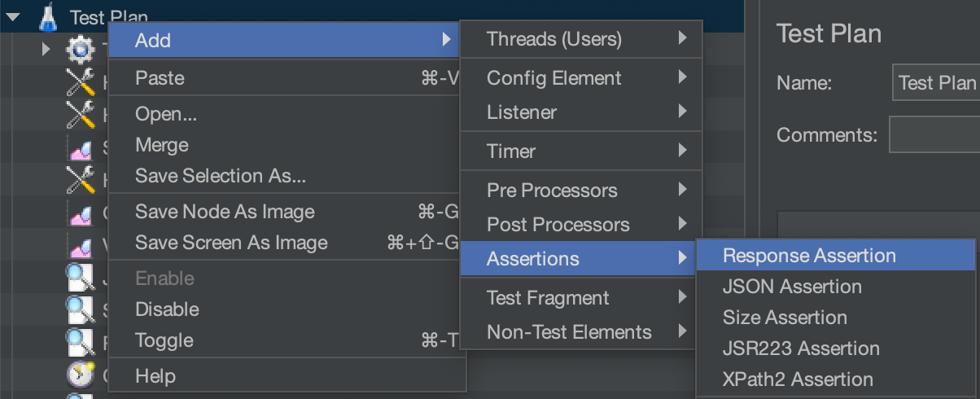Click the gear icon under Test Plan
This screenshot has width=980, height=399.
pyautogui.click(x=80, y=50)
